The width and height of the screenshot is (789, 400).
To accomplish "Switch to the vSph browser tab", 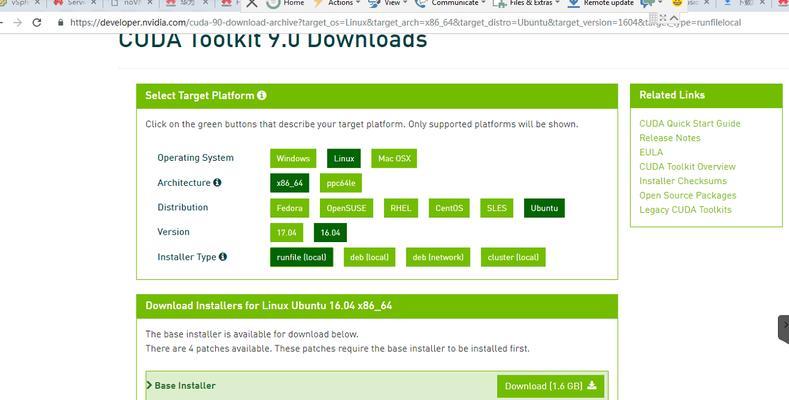I will 18,3.
